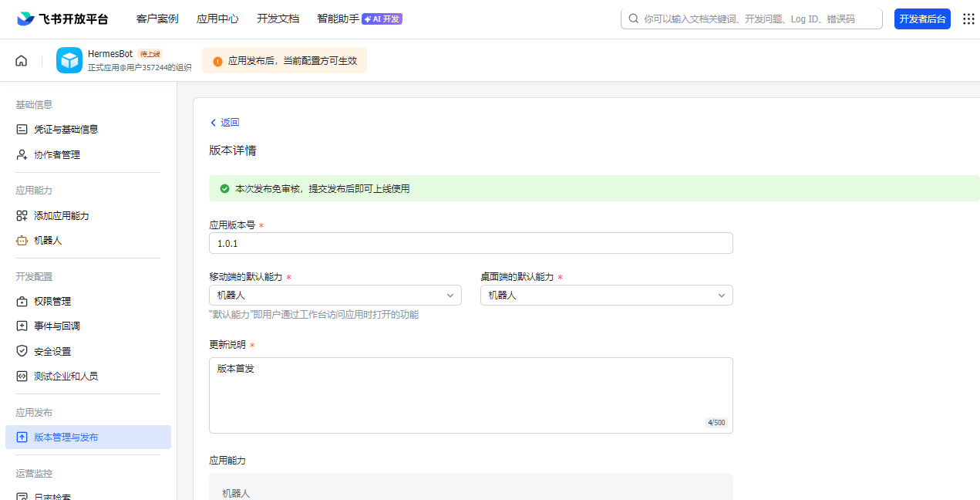980x500 pixels.
Task: Expand the 移动端的默认能力 dropdown
Action: 335,296
